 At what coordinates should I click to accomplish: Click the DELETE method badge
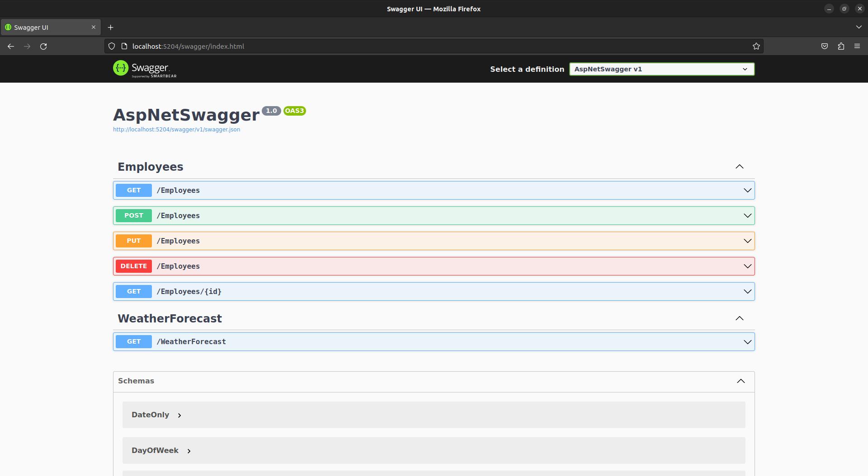[134, 266]
